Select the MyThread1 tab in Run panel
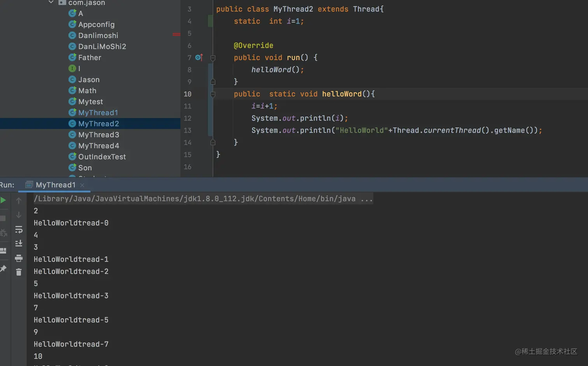 pyautogui.click(x=55, y=185)
